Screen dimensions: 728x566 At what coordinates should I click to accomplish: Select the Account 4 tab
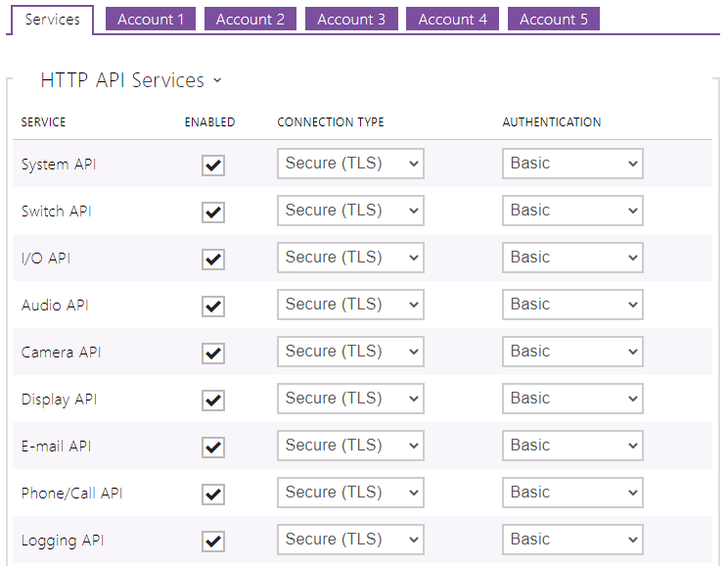coord(452,20)
